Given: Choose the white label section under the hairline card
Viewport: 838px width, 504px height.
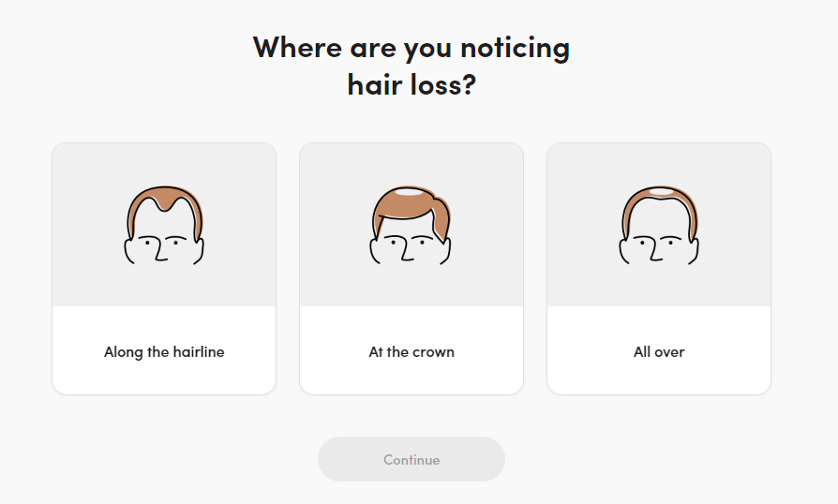Looking at the screenshot, I should [164, 375].
